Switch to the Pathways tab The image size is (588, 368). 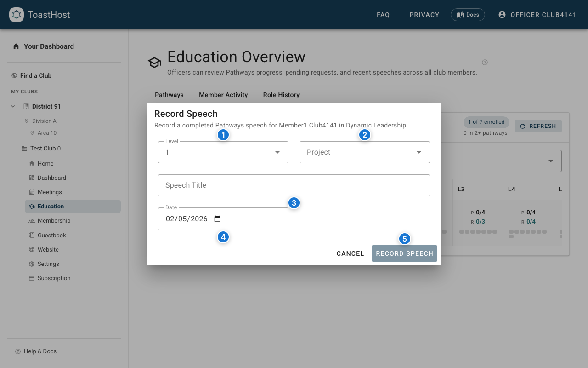point(169,95)
